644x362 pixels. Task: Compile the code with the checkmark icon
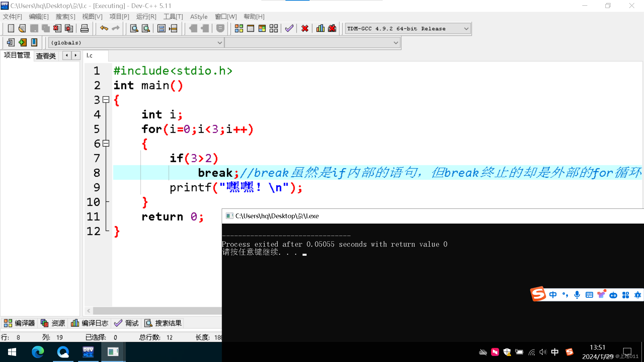[289, 28]
